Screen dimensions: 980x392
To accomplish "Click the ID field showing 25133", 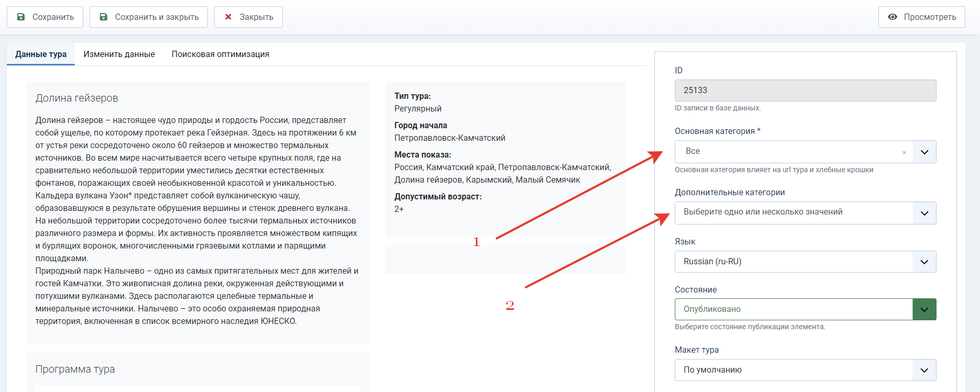I will coord(805,91).
